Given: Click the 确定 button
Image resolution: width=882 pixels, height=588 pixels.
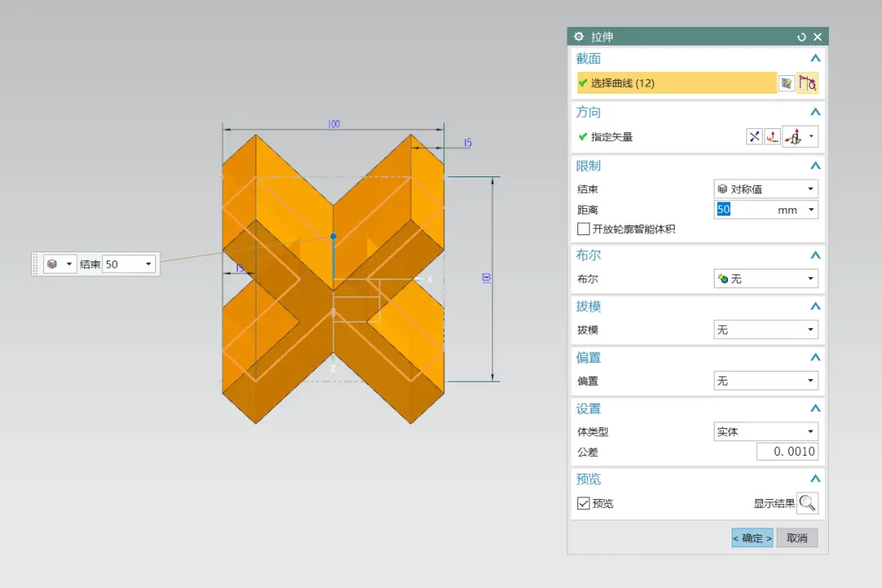Looking at the screenshot, I should coord(752,538).
